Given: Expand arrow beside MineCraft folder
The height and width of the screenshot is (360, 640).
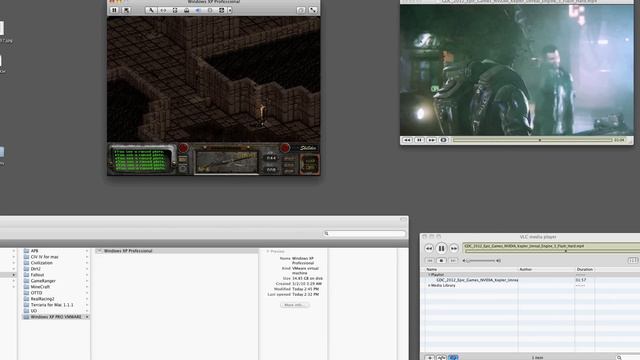Looking at the screenshot, I should pos(87,287).
